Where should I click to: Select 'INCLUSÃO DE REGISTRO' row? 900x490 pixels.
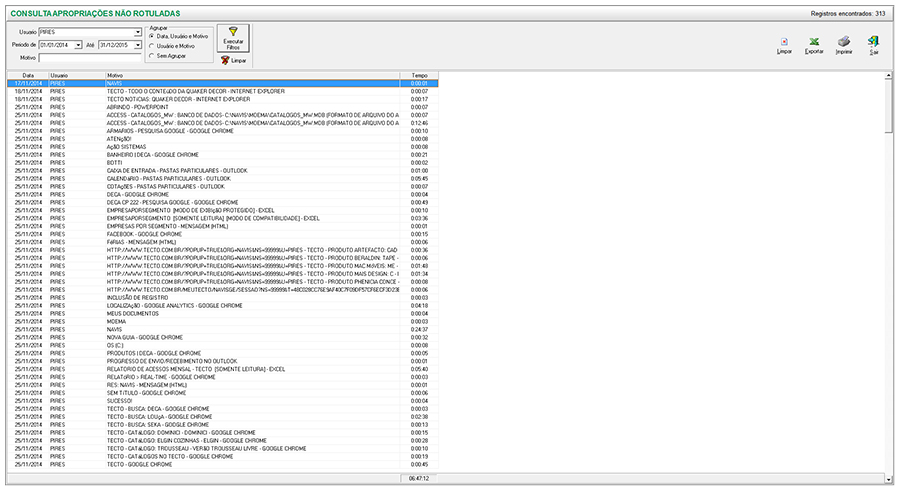[x=223, y=298]
